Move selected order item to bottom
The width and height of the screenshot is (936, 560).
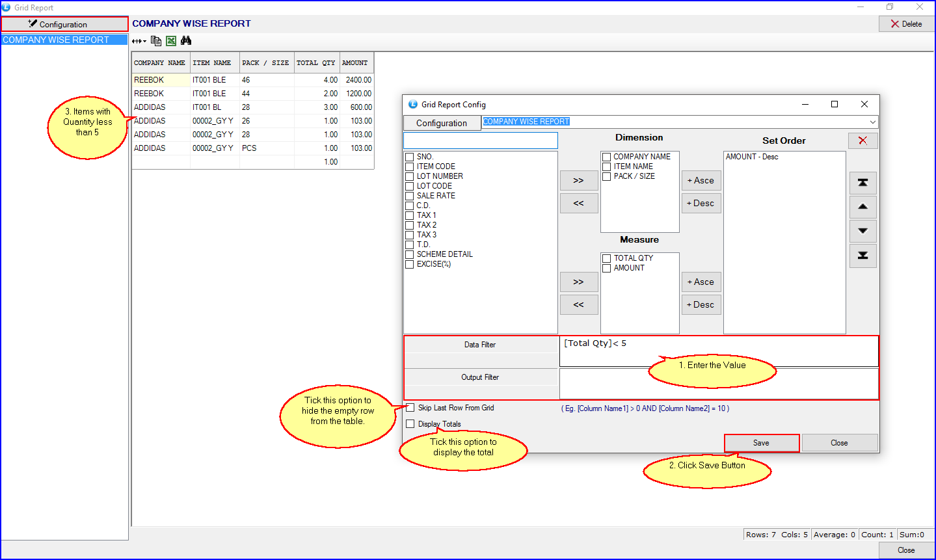coord(862,256)
